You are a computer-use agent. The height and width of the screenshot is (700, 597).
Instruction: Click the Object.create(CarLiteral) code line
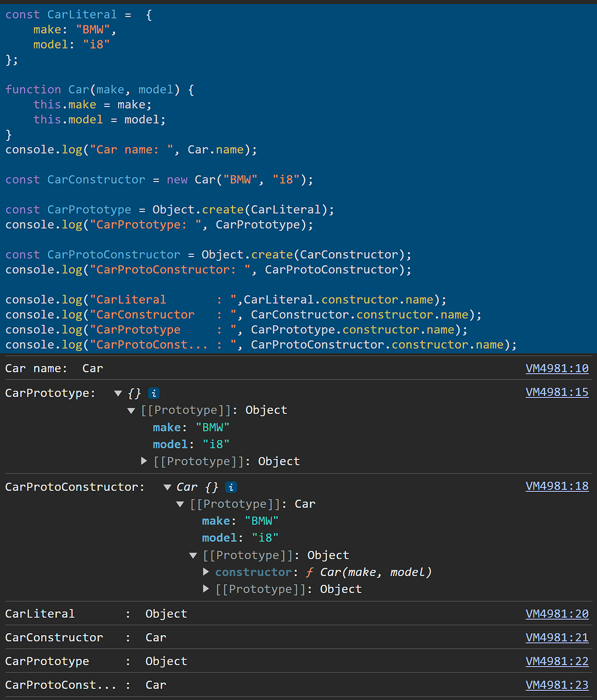pos(170,210)
